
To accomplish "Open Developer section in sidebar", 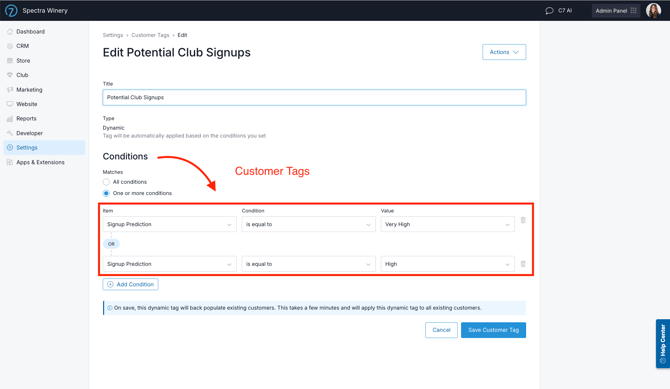I will point(29,133).
